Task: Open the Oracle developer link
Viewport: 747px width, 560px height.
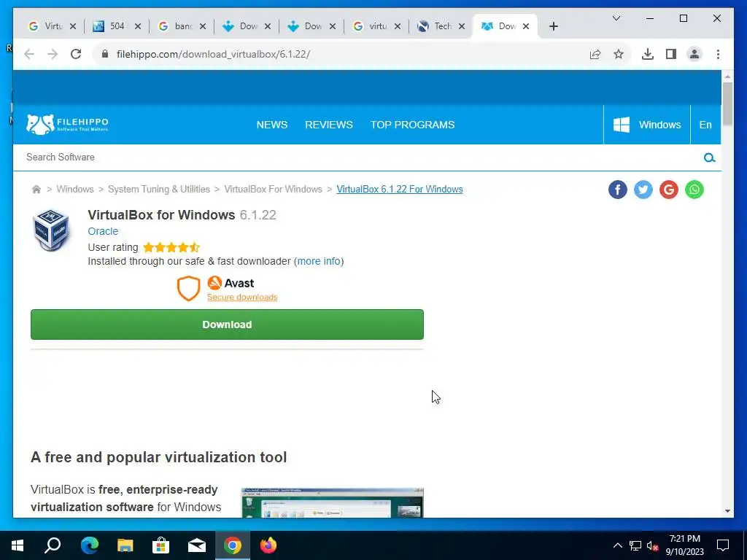Action: [x=103, y=231]
